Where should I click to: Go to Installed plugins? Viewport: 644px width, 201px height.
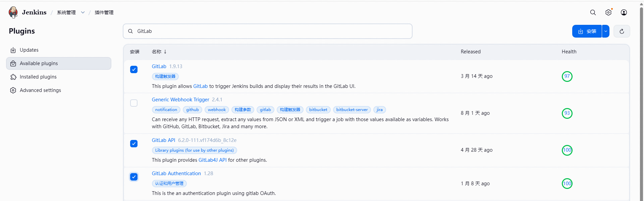[x=59, y=77]
